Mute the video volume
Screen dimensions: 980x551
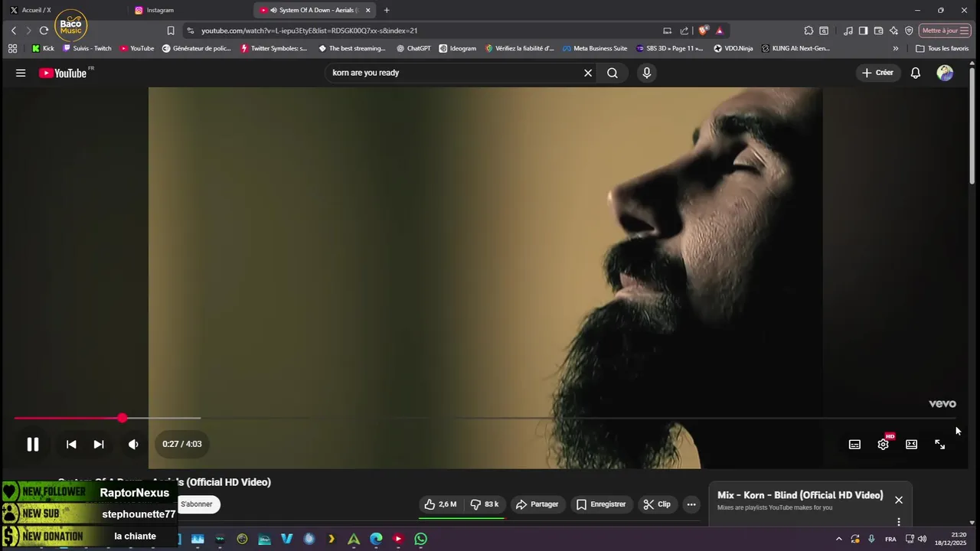(x=133, y=444)
